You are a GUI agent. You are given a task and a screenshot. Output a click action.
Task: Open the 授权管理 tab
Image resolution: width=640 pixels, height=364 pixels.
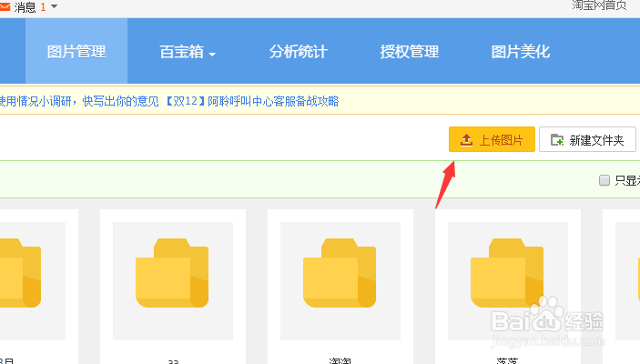tap(410, 52)
